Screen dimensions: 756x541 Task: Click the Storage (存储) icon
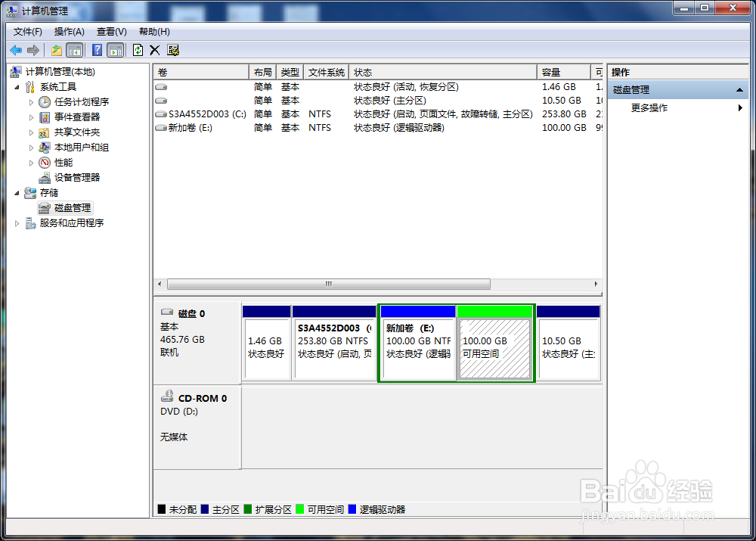tap(30, 192)
